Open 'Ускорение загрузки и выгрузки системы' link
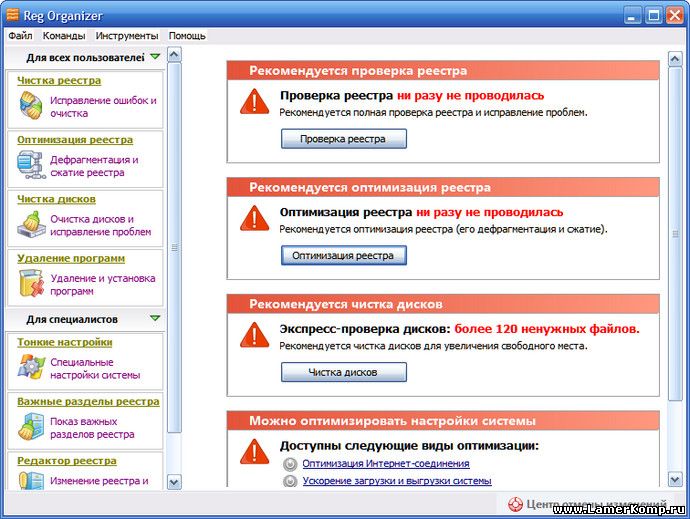The width and height of the screenshot is (690, 519). tap(397, 481)
